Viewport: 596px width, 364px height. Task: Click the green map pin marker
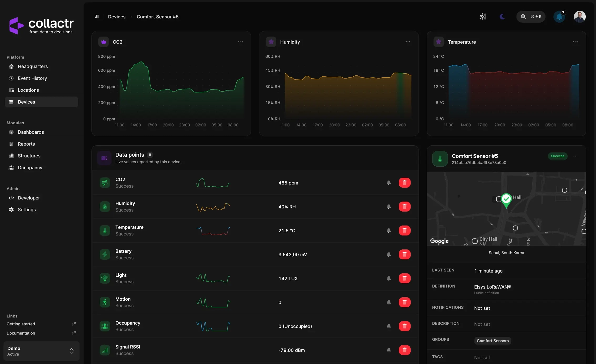(506, 200)
